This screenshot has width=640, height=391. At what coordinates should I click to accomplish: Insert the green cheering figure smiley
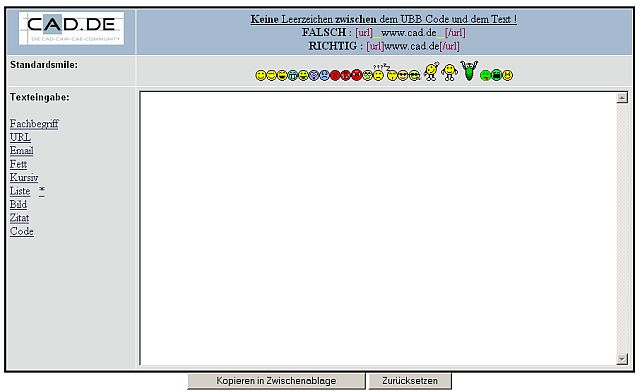coord(469,71)
